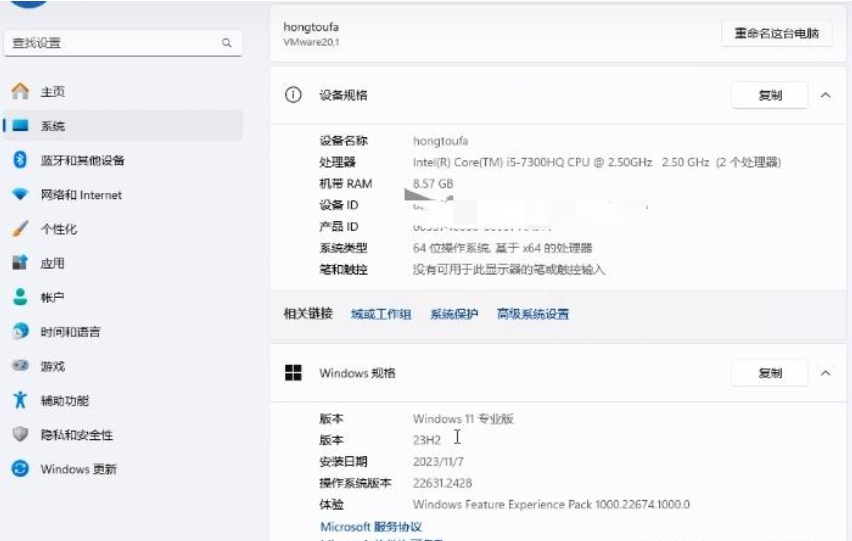Open the Apps (应用) icon

click(x=20, y=263)
